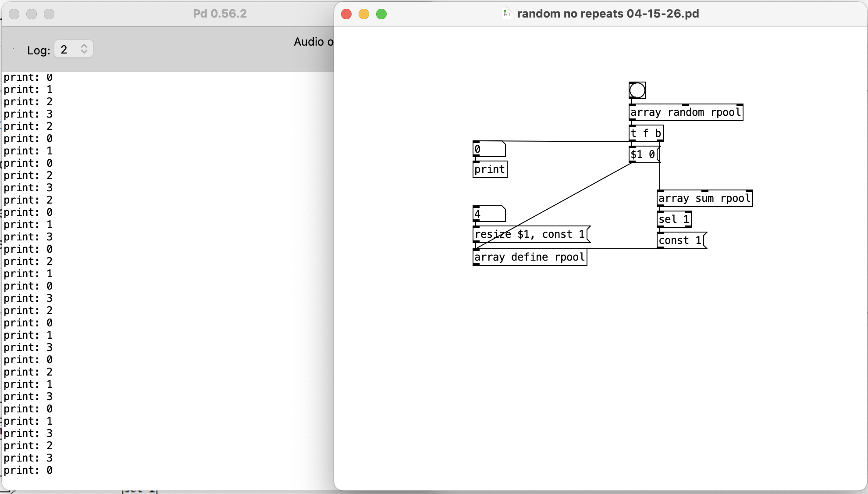868x494 pixels.
Task: Click the Pd document icon in the title bar
Action: 506,14
